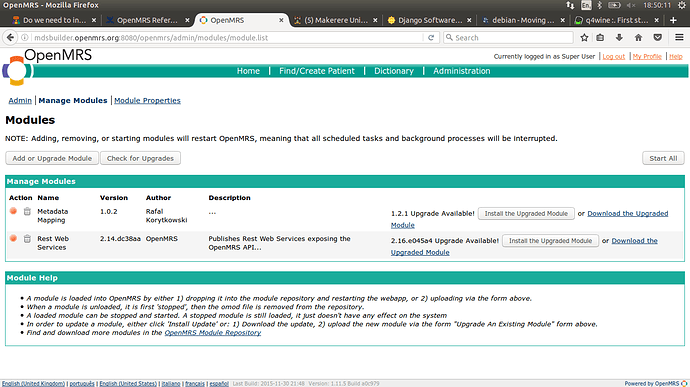Install upgraded Metadata Mapping module
This screenshot has width=690, height=387.
tap(526, 214)
